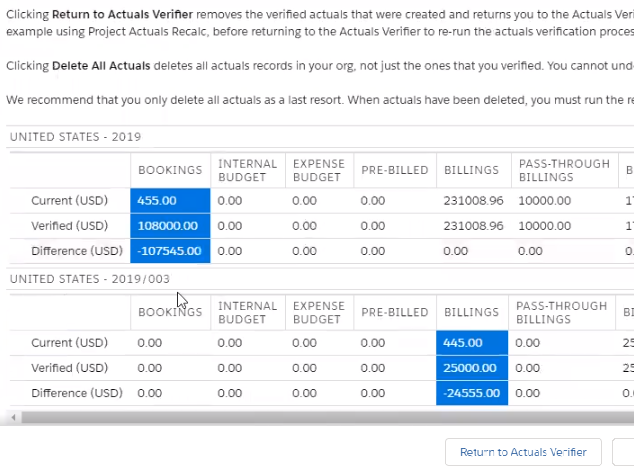Click Current row's Billings value 231008.96
This screenshot has width=634, height=474.
474,200
